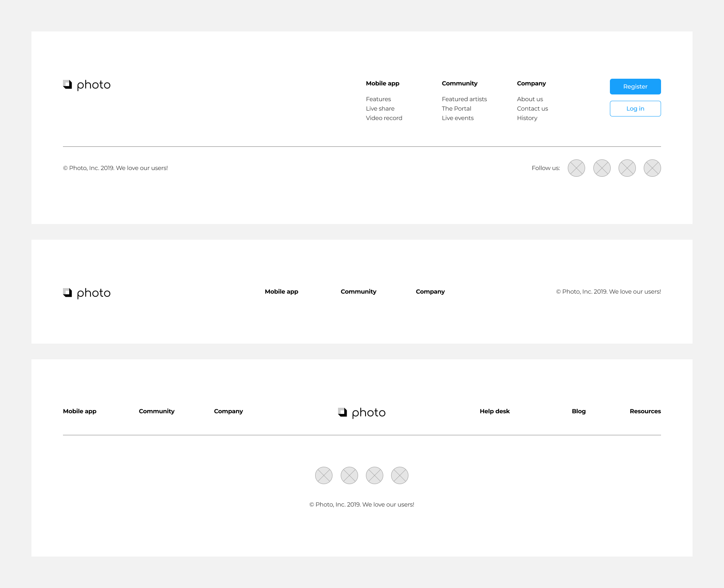The image size is (724, 588).
Task: Select the Help desk menu item
Action: point(495,411)
